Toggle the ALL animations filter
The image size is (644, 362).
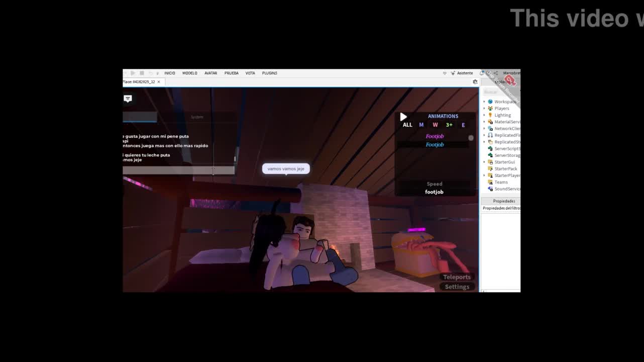(x=407, y=125)
